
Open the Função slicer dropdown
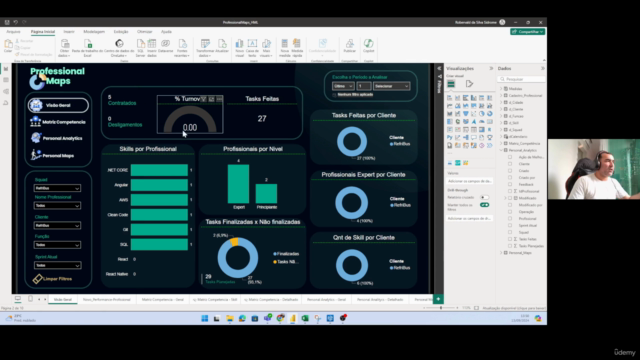pos(57,245)
